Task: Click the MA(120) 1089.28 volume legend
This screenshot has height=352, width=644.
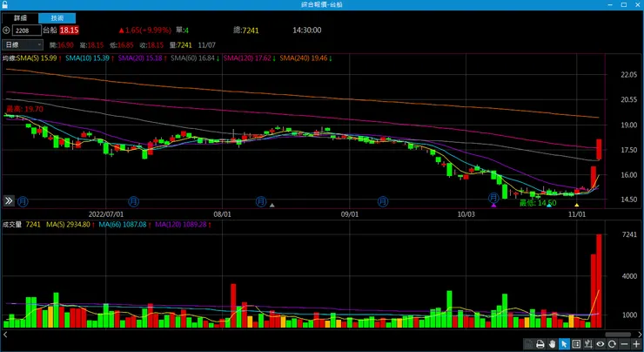Action: 183,225
